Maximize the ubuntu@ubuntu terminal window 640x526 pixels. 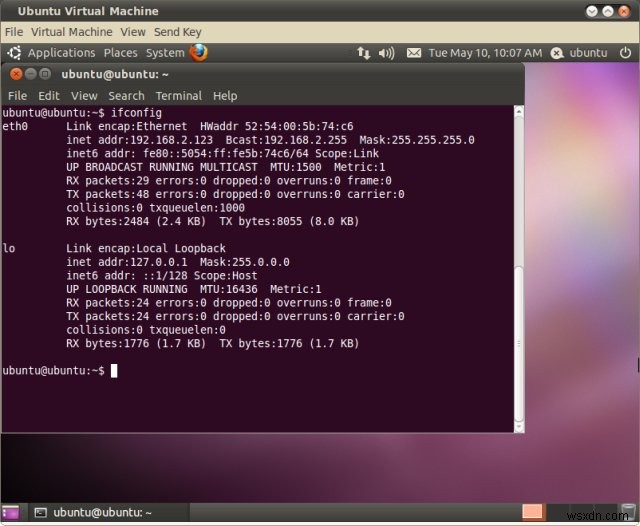(x=45, y=74)
